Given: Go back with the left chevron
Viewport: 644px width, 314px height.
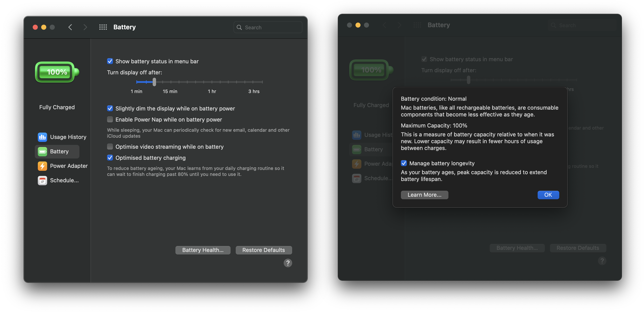Looking at the screenshot, I should [70, 27].
